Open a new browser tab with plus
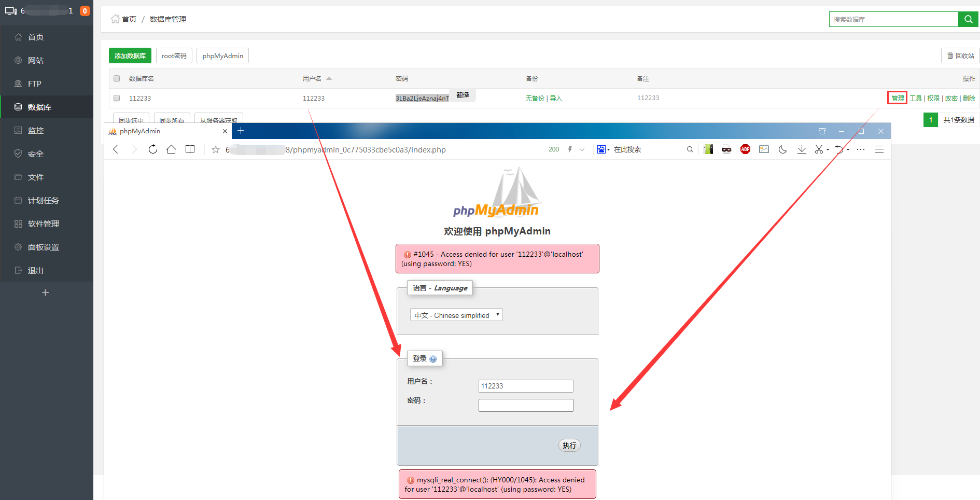The image size is (980, 500). (x=241, y=131)
